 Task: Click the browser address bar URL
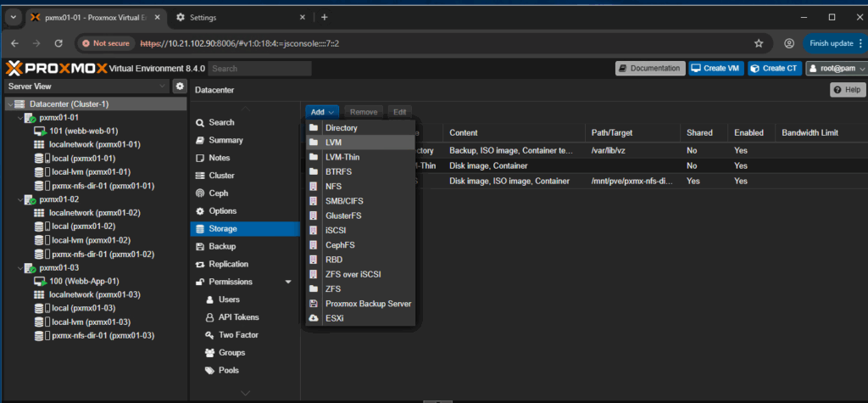(240, 43)
